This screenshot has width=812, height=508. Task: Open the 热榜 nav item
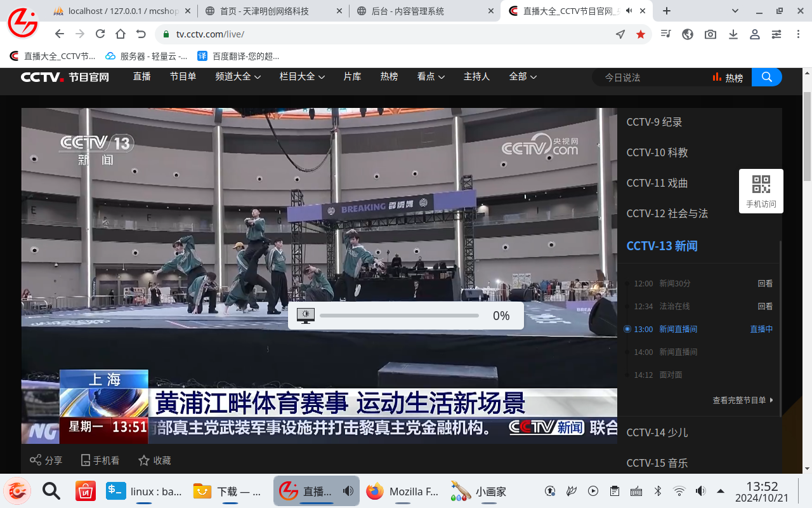[x=389, y=76]
